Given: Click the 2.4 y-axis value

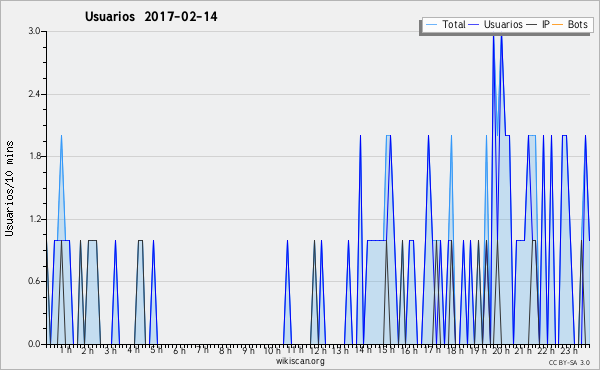Looking at the screenshot, I should tap(35, 94).
